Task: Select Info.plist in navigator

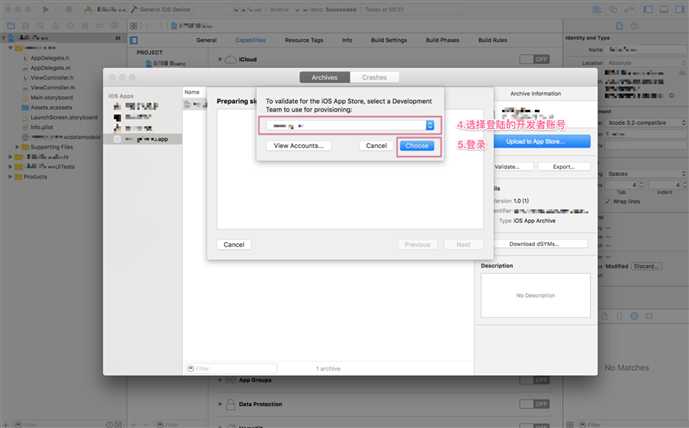Action: click(42, 127)
